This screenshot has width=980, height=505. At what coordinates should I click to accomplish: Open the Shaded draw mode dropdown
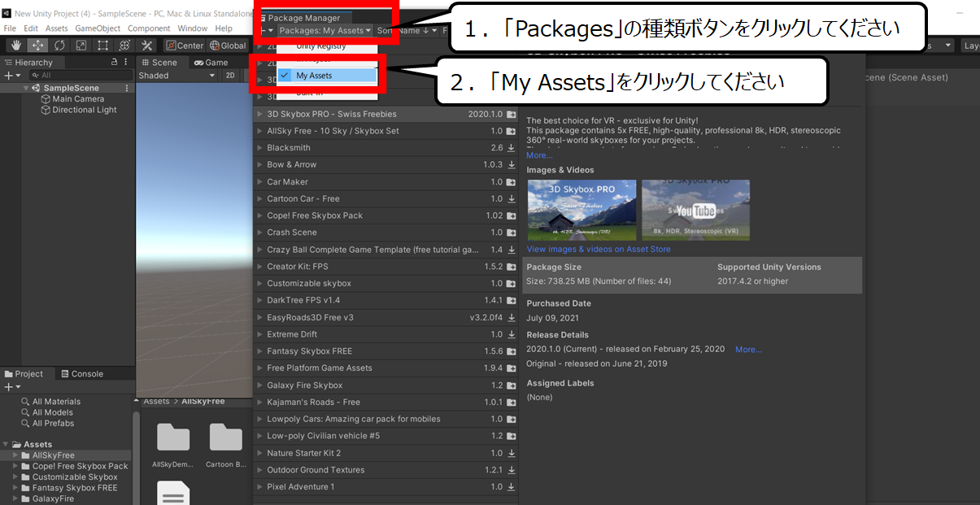(x=176, y=76)
